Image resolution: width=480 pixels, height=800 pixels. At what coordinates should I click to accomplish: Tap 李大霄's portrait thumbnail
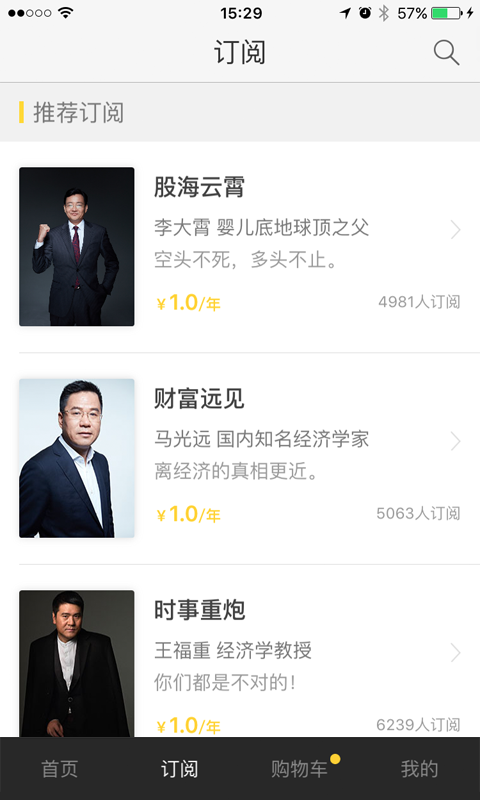click(77, 246)
